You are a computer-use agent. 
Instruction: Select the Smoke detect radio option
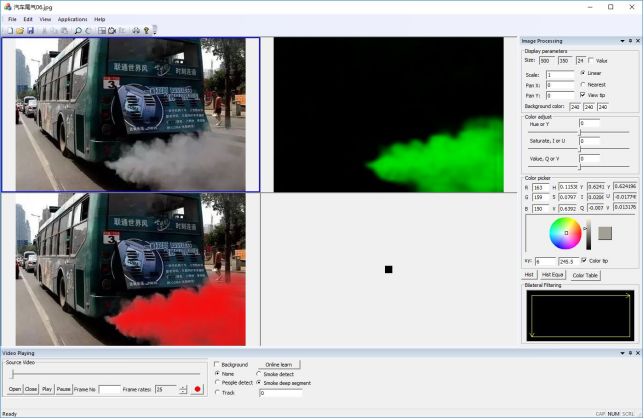pos(258,374)
